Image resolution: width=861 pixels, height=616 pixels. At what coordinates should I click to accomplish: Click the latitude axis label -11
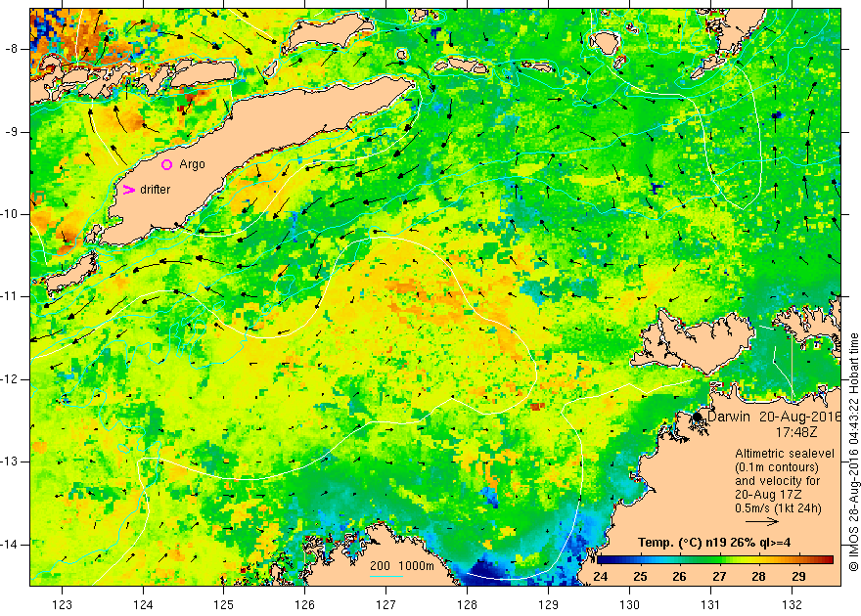[x=10, y=296]
